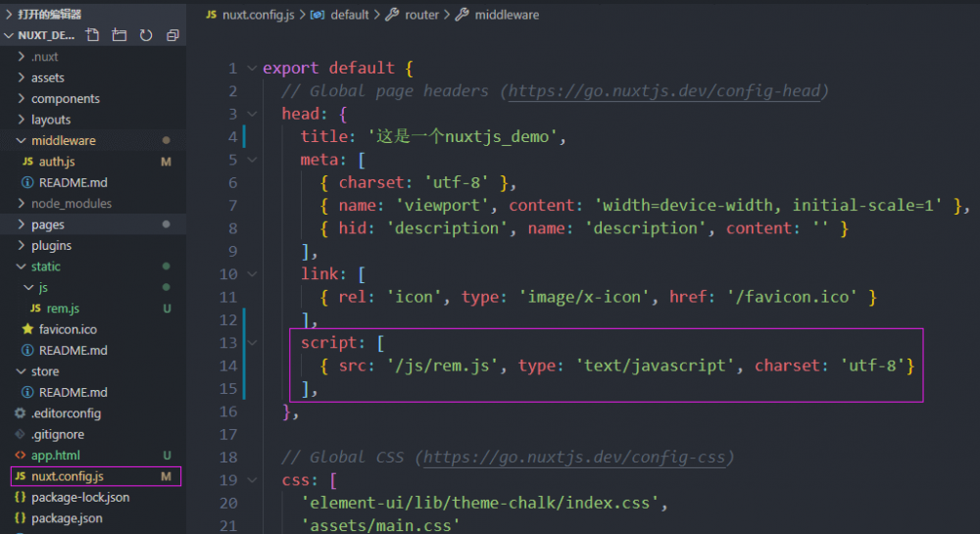Click the braces icon of package-lock.json
The image size is (980, 534).
pyautogui.click(x=20, y=497)
